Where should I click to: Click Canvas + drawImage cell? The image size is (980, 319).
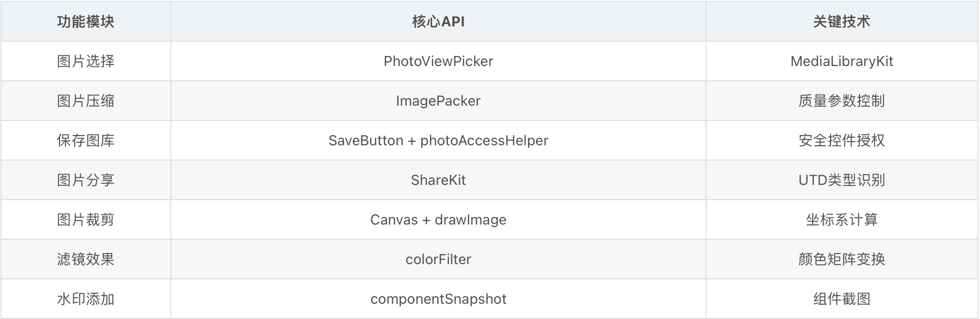(x=438, y=219)
